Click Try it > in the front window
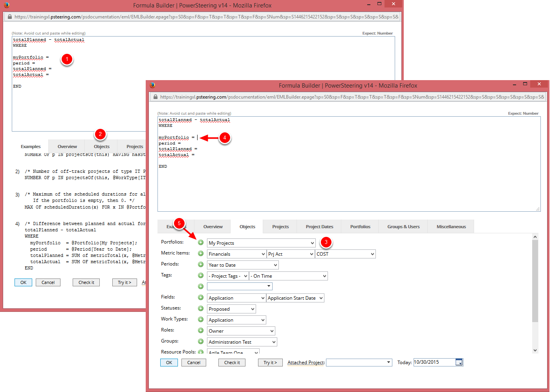This screenshot has width=553, height=392. tap(270, 363)
